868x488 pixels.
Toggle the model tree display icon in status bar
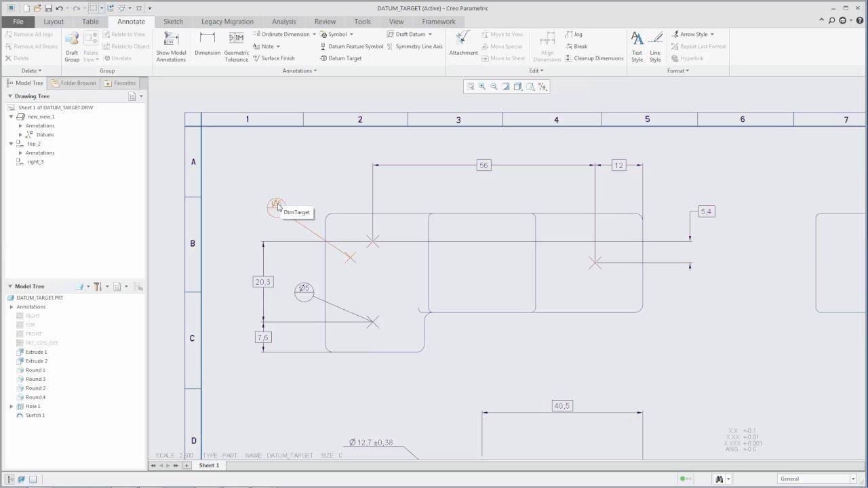[x=11, y=479]
